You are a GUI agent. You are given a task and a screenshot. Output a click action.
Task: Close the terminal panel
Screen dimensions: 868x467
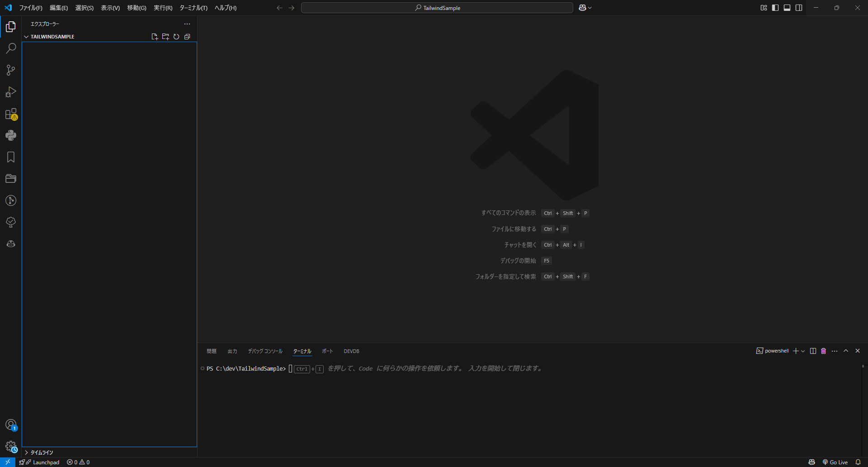pos(858,351)
